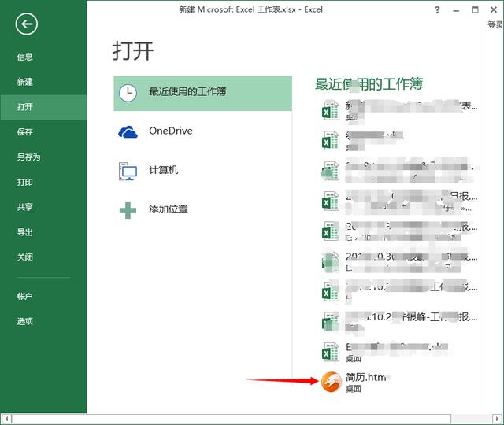
Task: Go back using the circled arrow
Action: (26, 24)
